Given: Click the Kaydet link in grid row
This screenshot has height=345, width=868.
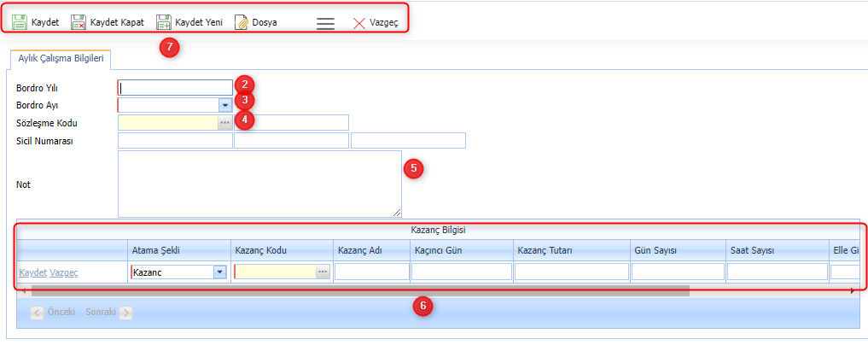Looking at the screenshot, I should (x=32, y=272).
